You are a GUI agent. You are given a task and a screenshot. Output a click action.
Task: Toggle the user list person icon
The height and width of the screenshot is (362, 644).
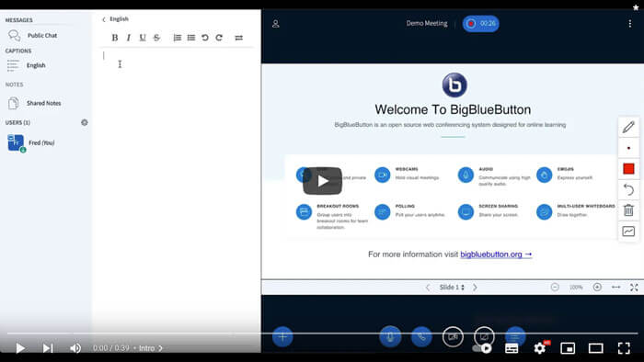(x=276, y=24)
